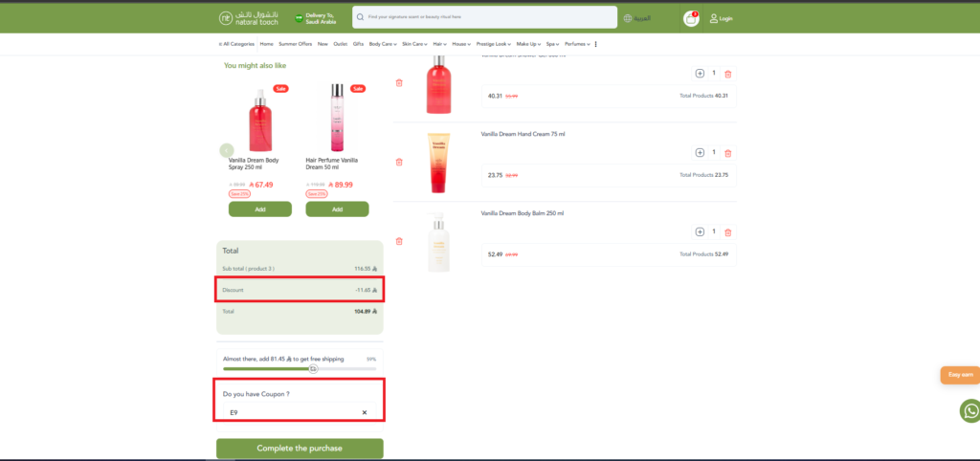Click Hair Perfume Vanilla Dream 50 ml name
This screenshot has height=461, width=980.
(332, 164)
